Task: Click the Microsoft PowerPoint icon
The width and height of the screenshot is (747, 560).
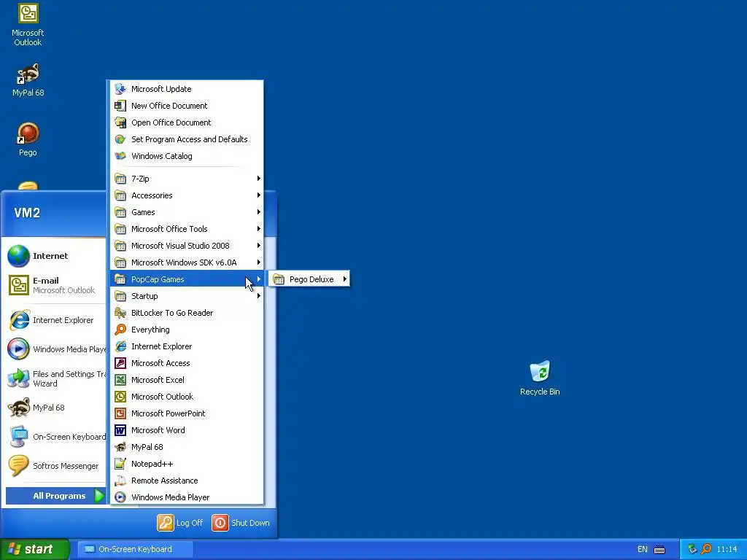Action: [120, 413]
